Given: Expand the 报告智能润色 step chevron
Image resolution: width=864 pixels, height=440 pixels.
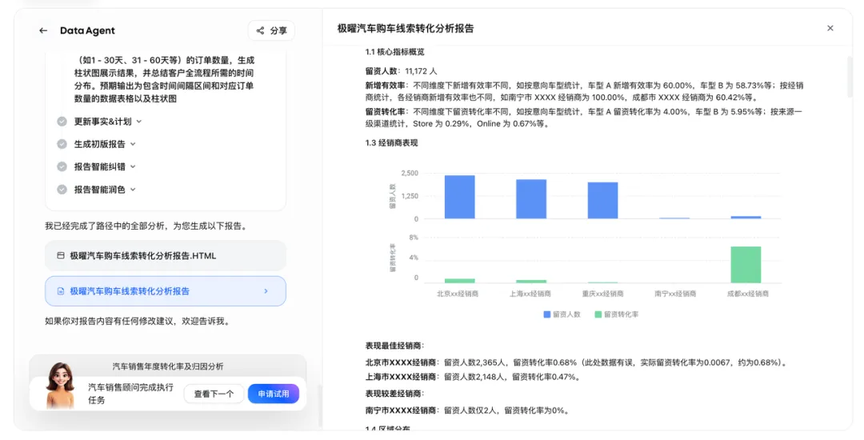Looking at the screenshot, I should click(133, 190).
